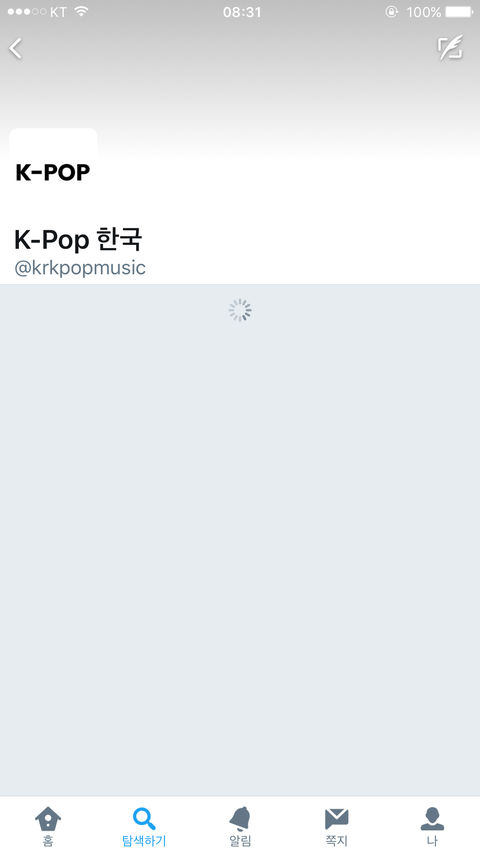Tap the 100% battery percentage text

(x=423, y=12)
